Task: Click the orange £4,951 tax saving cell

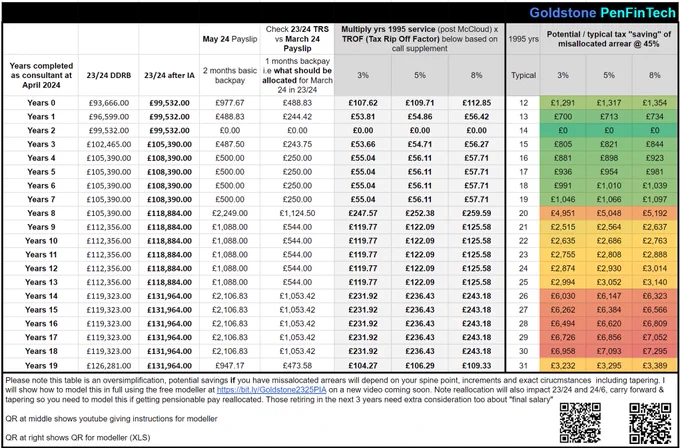Action: point(563,213)
